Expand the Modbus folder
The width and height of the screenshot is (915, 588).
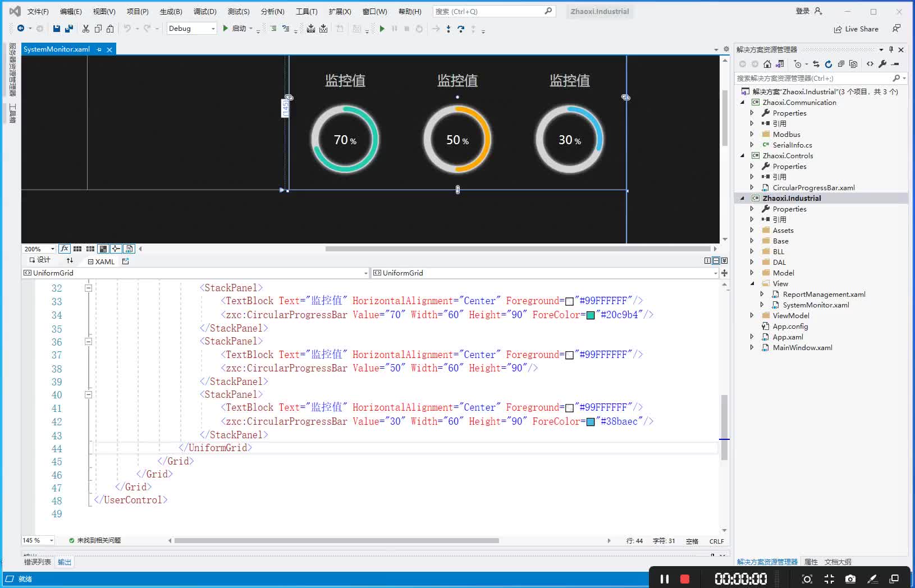pos(752,134)
